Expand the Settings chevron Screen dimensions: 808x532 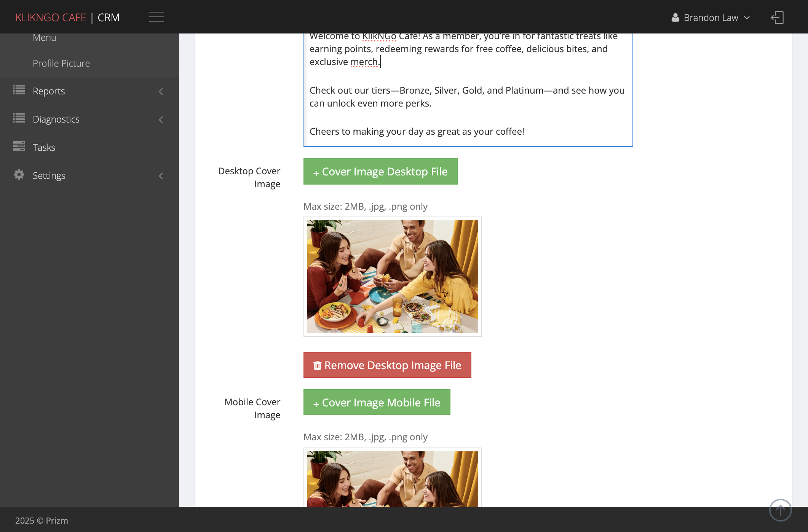click(x=161, y=176)
